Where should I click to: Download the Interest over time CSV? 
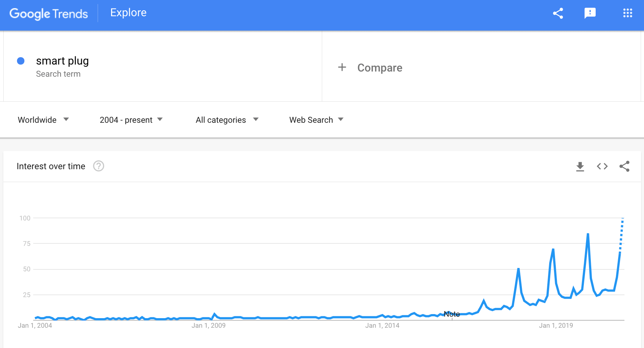pos(580,167)
